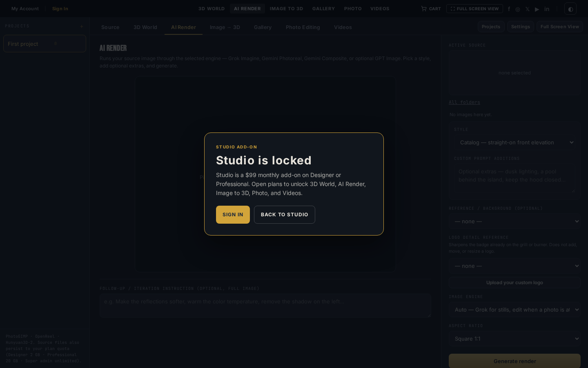The height and width of the screenshot is (368, 588).
Task: Switch to the 3D World tab
Action: pyautogui.click(x=145, y=27)
